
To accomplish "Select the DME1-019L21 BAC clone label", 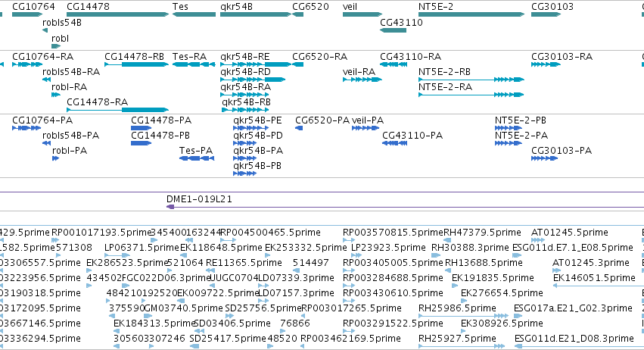I will (199, 199).
